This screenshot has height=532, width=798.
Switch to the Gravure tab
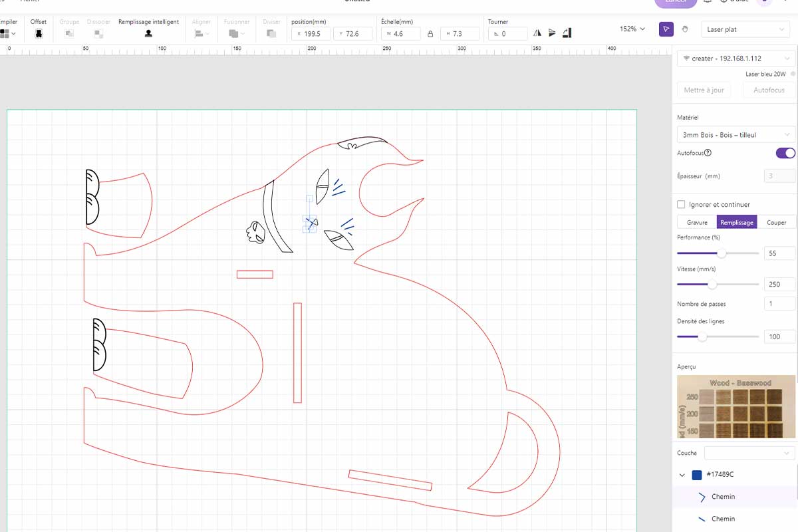click(x=697, y=222)
